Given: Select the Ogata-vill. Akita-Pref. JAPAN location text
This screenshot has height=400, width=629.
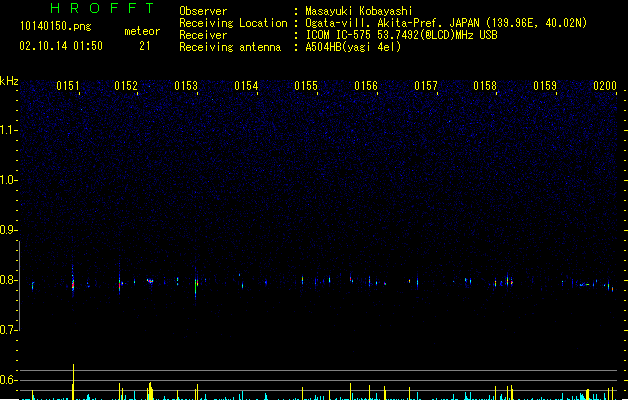Looking at the screenshot, I should click(393, 23).
